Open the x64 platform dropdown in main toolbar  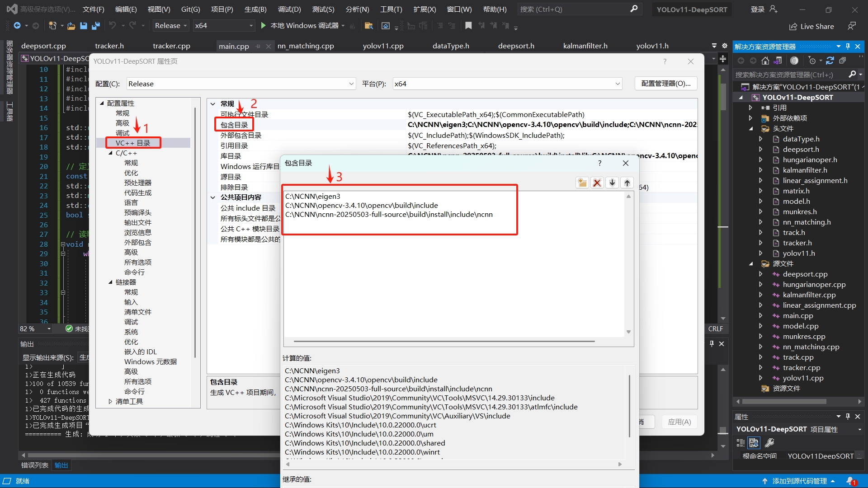pos(224,26)
